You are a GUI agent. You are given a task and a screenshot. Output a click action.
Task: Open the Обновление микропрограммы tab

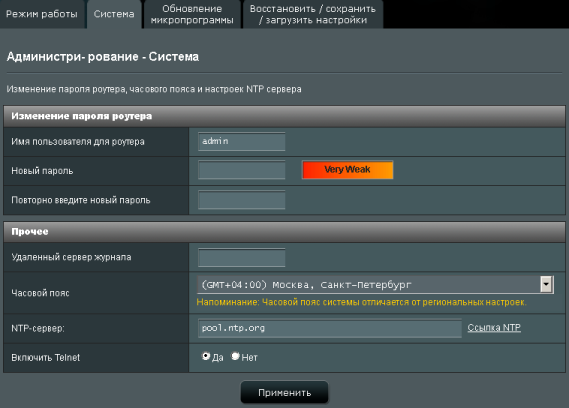point(192,14)
